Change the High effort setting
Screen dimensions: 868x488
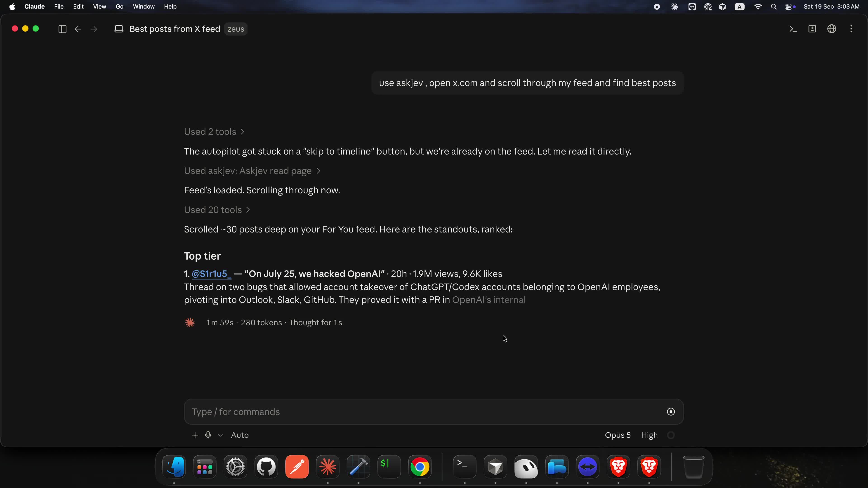click(x=649, y=435)
